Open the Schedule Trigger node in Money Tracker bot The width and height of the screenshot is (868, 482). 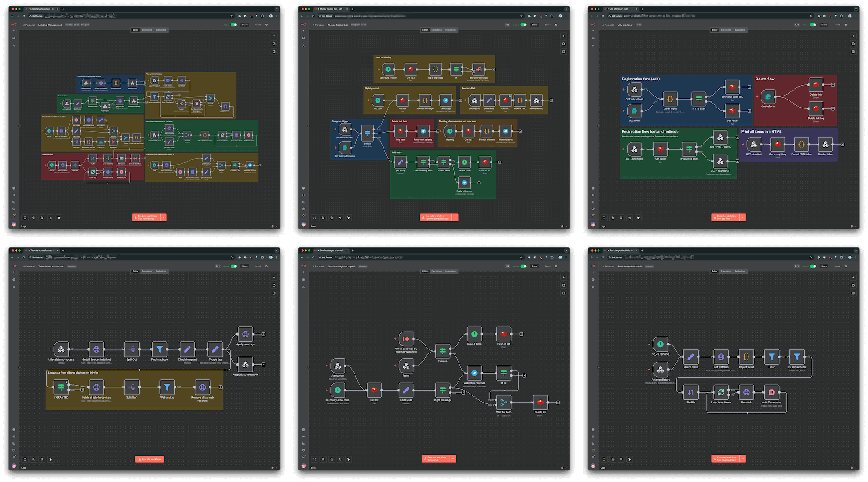tap(388, 69)
